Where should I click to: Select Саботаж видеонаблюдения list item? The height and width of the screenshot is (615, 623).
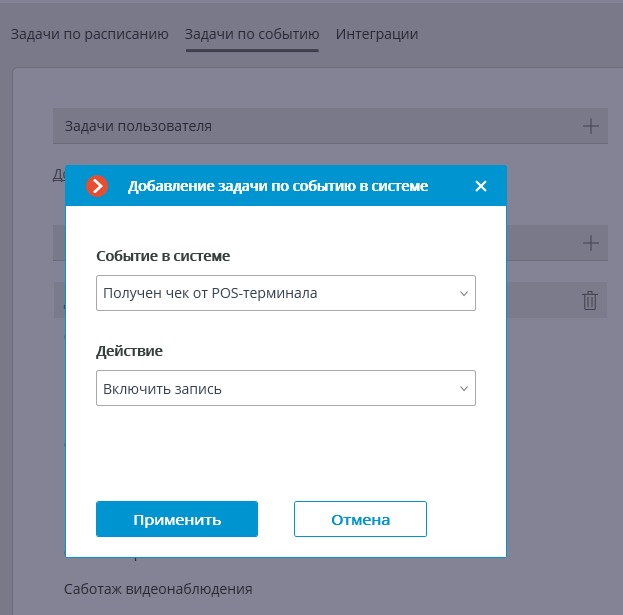click(x=158, y=589)
